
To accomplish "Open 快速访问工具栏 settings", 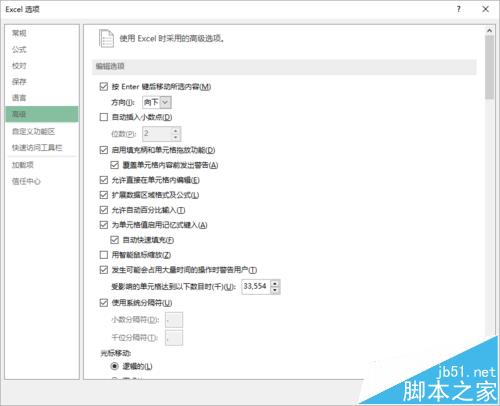I will (37, 147).
